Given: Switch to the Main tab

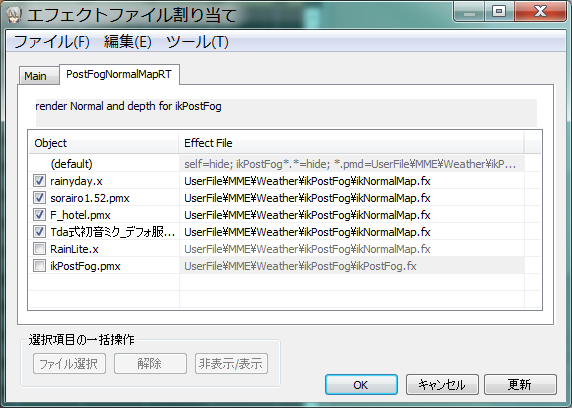Looking at the screenshot, I should click(39, 76).
